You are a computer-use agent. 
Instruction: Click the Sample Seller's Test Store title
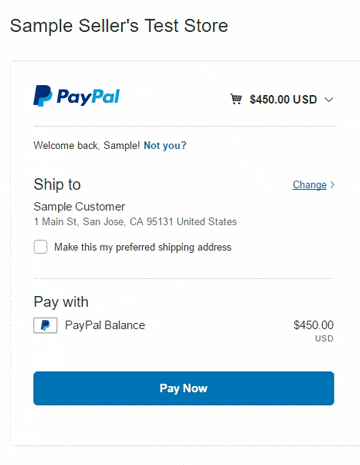tap(119, 26)
